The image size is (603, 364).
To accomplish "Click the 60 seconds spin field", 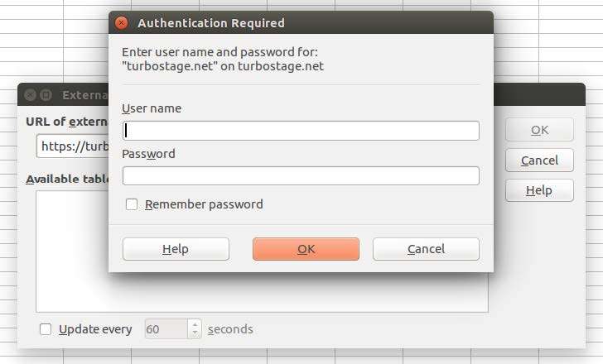I will click(166, 329).
